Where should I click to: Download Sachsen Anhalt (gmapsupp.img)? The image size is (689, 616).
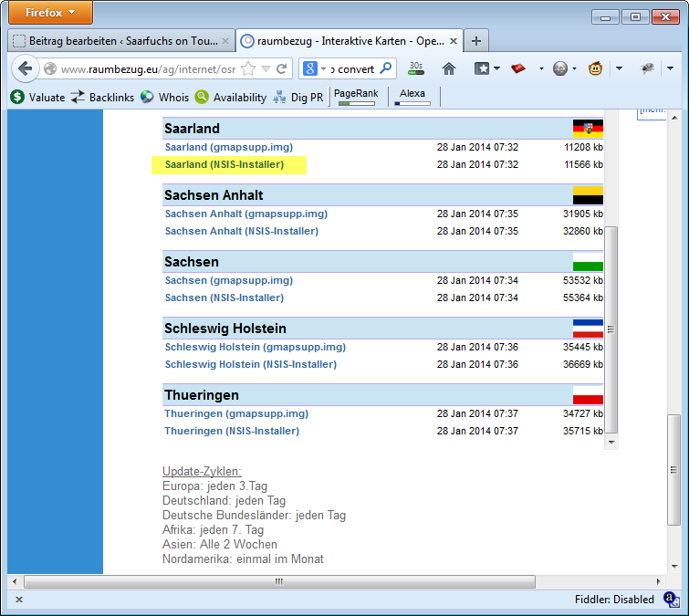[246, 214]
